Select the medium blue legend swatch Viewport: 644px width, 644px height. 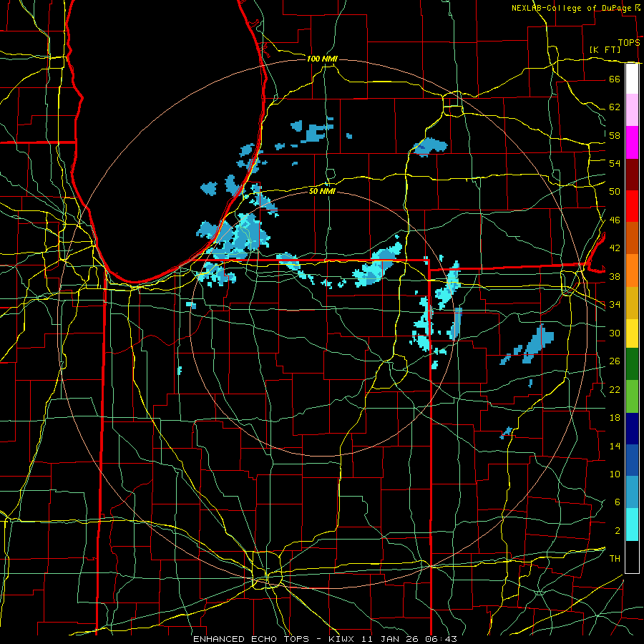click(632, 460)
